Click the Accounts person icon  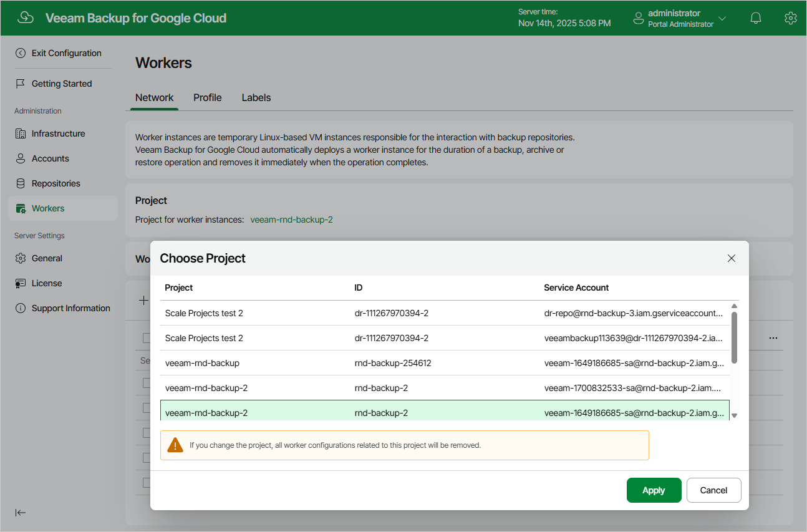click(x=21, y=158)
